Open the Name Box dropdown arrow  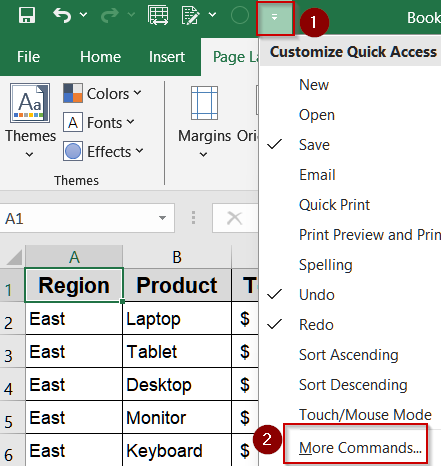pyautogui.click(x=163, y=218)
